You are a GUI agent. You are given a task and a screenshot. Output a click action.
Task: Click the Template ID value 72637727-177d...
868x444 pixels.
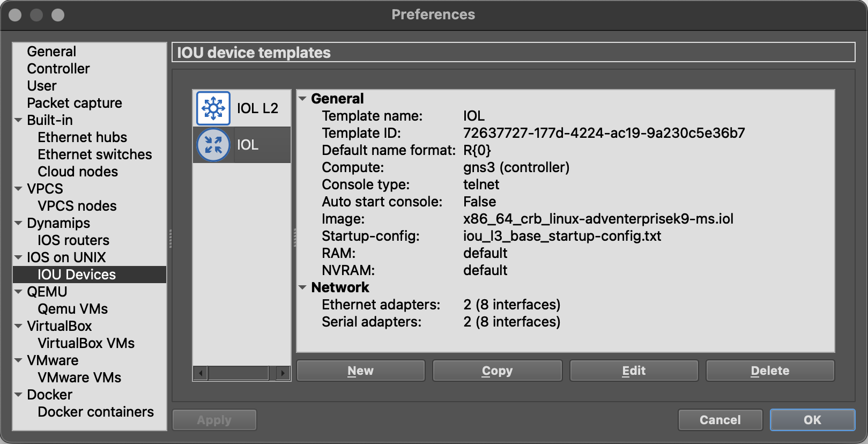604,133
